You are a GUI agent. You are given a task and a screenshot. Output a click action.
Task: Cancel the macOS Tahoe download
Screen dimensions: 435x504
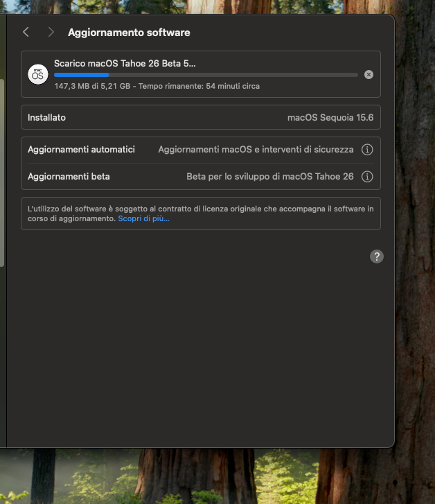tap(369, 75)
